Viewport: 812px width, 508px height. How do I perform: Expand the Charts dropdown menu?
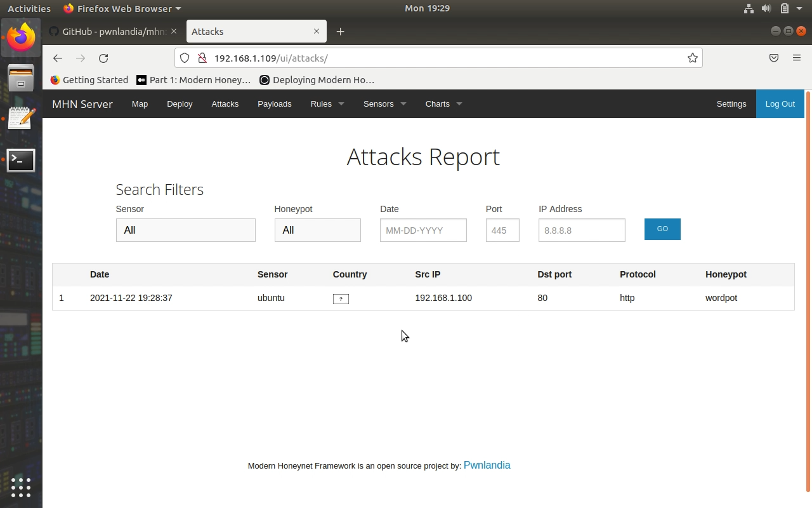(x=443, y=104)
